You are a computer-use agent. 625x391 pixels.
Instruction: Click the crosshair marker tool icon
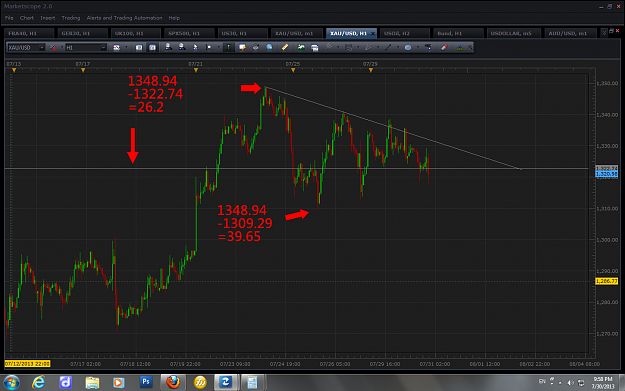pos(208,47)
